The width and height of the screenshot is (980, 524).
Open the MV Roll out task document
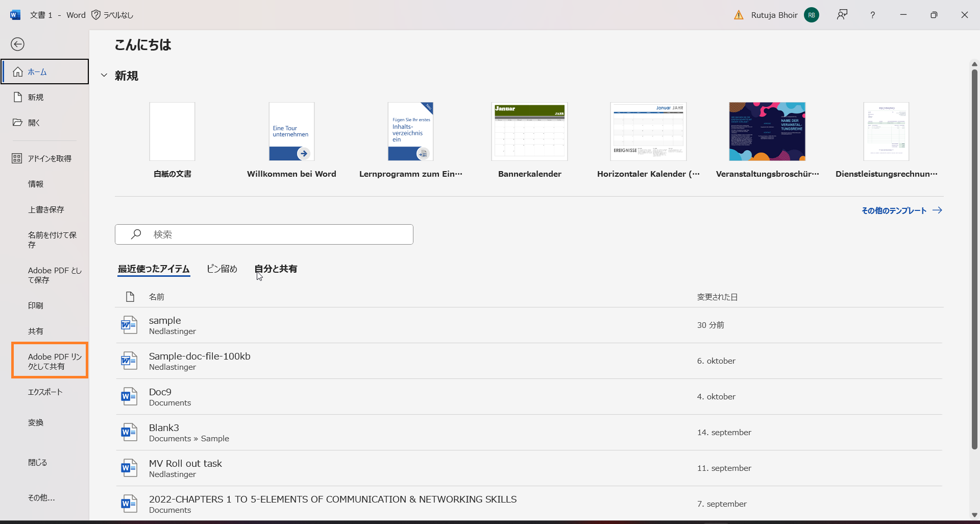point(529,468)
